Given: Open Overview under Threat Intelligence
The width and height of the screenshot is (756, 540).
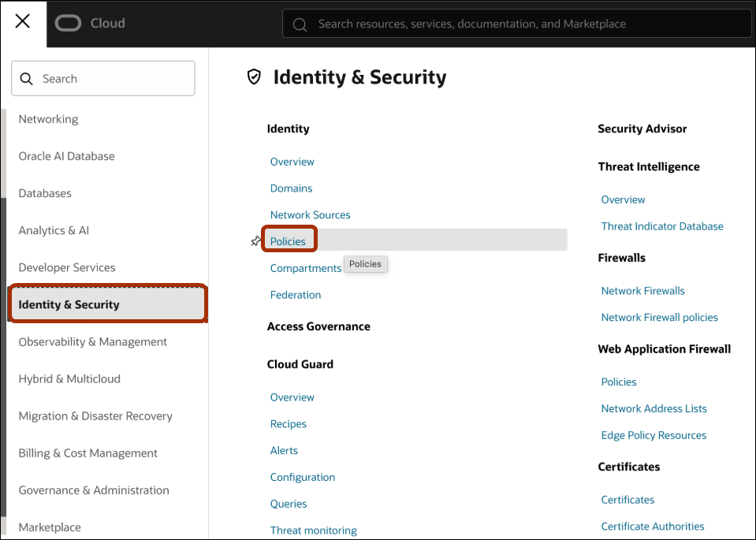Looking at the screenshot, I should coord(623,199).
